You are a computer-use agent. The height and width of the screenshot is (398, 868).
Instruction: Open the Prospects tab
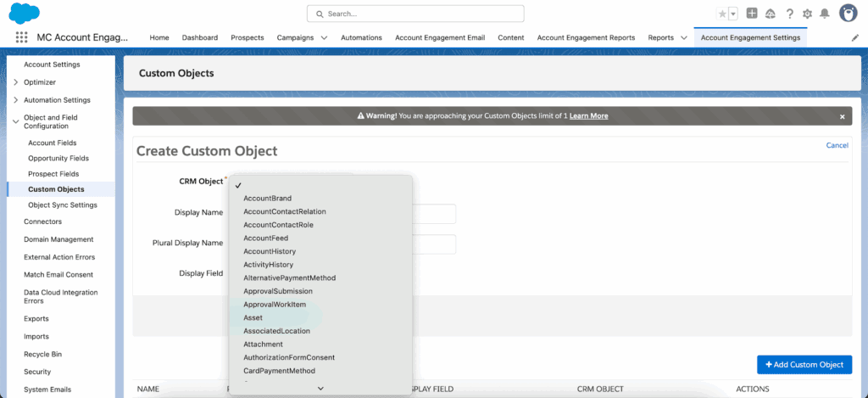pyautogui.click(x=248, y=37)
